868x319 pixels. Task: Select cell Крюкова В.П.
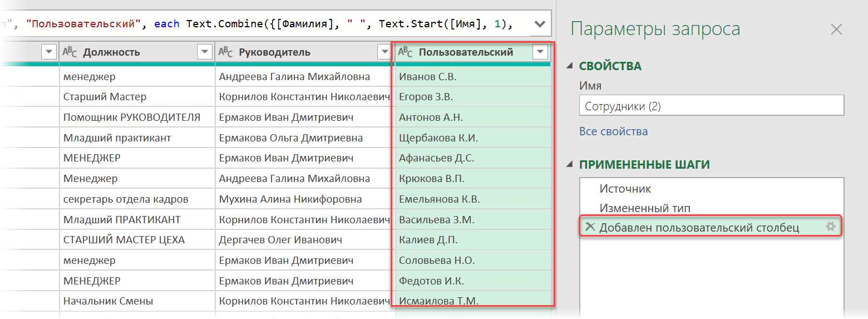[x=473, y=178]
